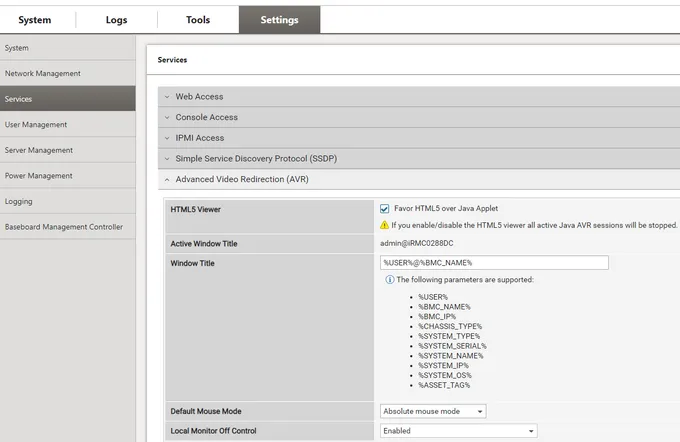Open Logging settings
This screenshot has height=442, width=680.
(68, 201)
